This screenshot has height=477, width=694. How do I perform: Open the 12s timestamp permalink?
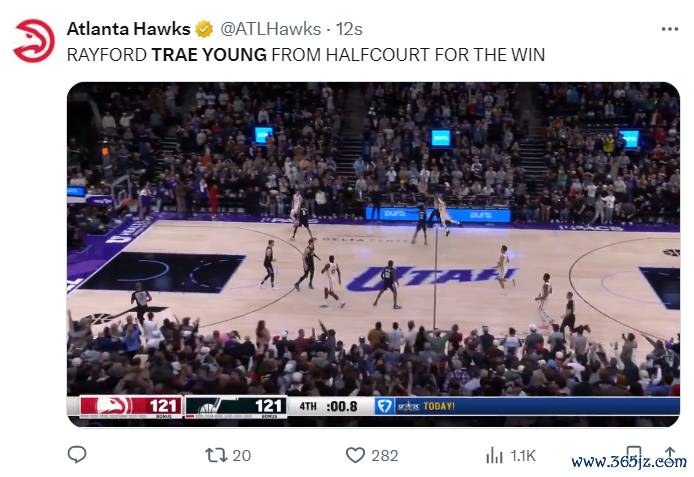pos(349,29)
